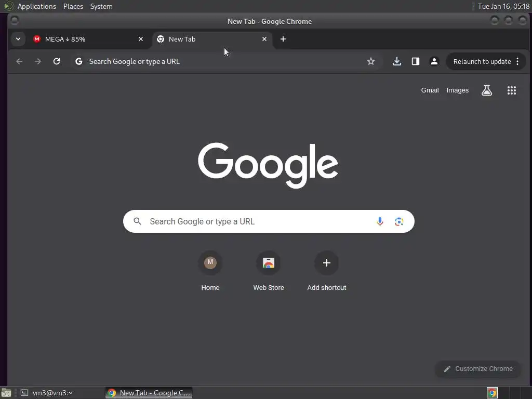532x399 pixels.
Task: Open the Home shortcut tile
Action: (x=210, y=270)
